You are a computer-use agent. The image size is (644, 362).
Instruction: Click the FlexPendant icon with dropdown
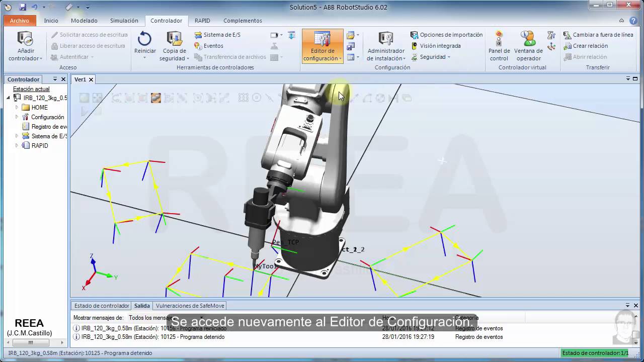[x=277, y=35]
